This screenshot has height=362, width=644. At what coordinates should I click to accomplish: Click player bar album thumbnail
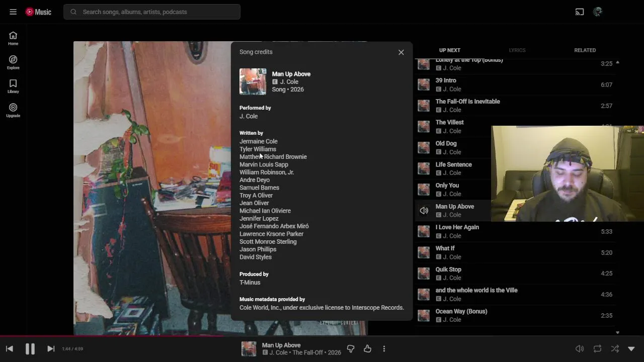click(x=249, y=348)
